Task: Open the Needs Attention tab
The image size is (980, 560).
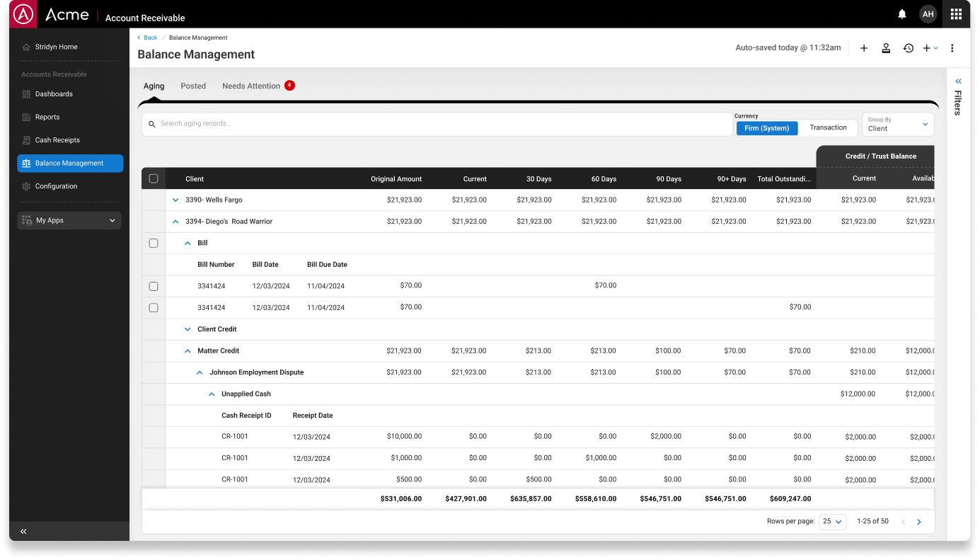Action: [x=258, y=86]
